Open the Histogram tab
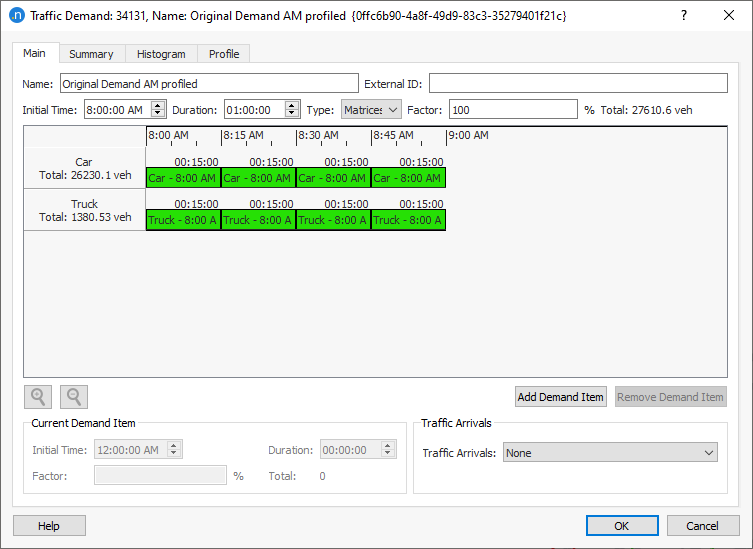This screenshot has width=753, height=549. (x=161, y=54)
